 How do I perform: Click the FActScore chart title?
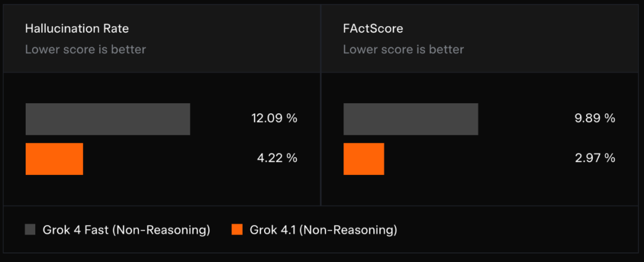pyautogui.click(x=373, y=29)
